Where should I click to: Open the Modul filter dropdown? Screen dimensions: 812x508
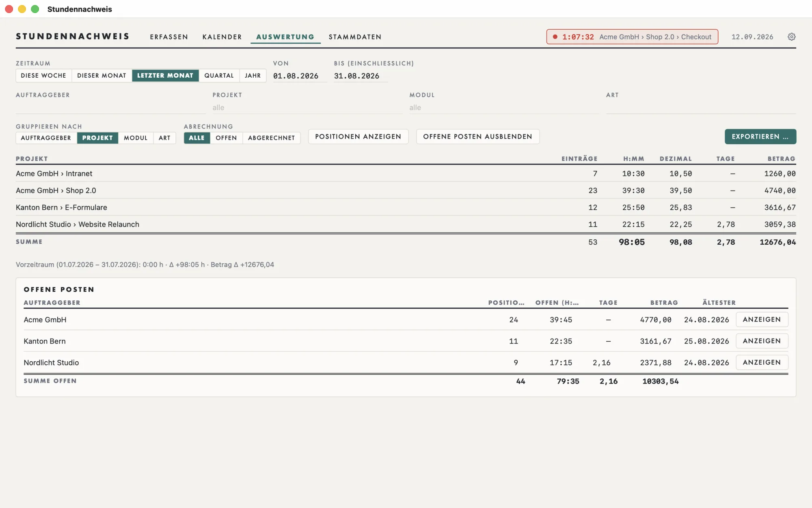coord(504,107)
